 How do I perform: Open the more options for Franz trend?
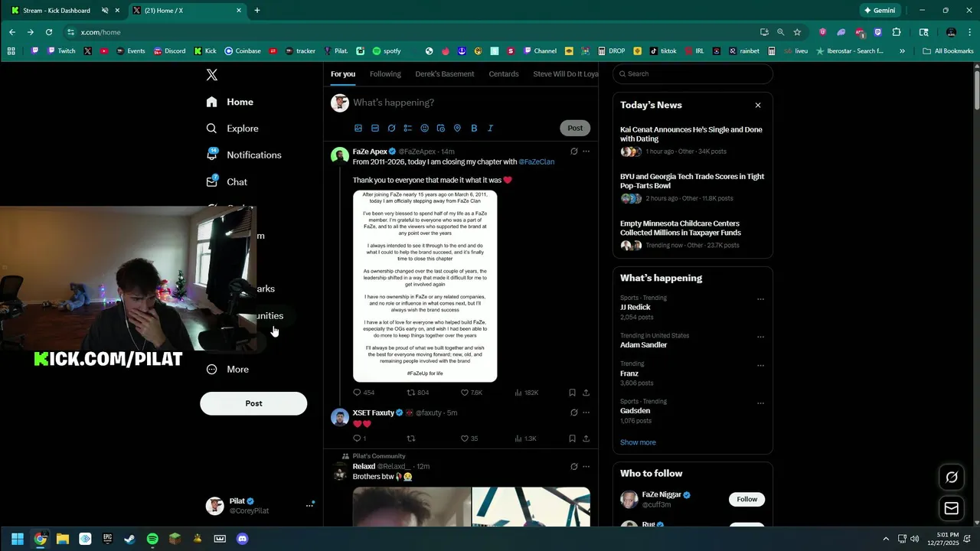760,365
